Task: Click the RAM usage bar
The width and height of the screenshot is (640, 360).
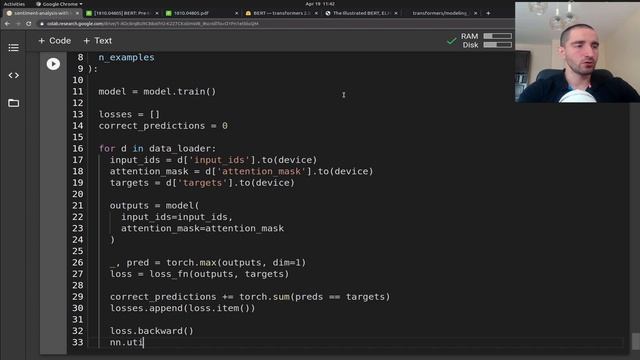Action: coord(497,36)
